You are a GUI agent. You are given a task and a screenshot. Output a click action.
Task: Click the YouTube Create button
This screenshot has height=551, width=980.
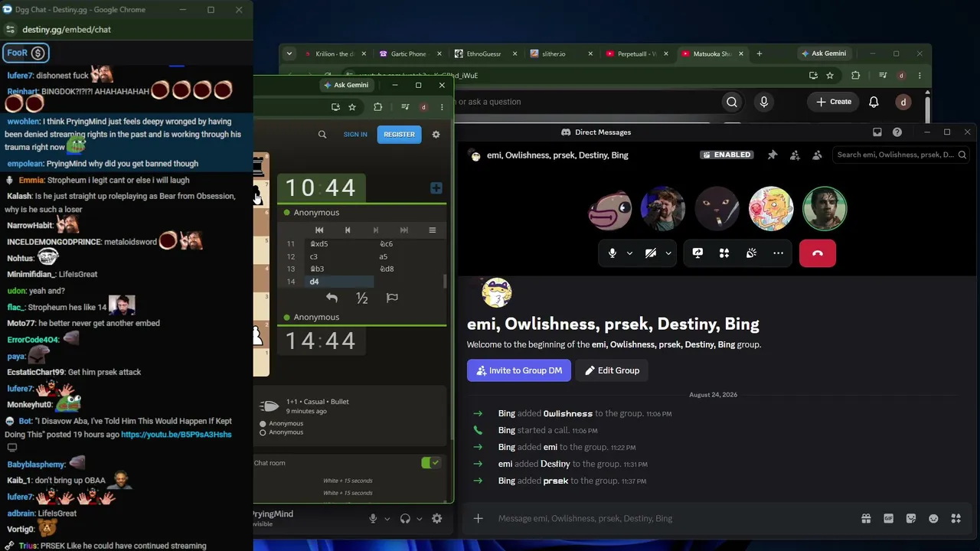pos(834,102)
